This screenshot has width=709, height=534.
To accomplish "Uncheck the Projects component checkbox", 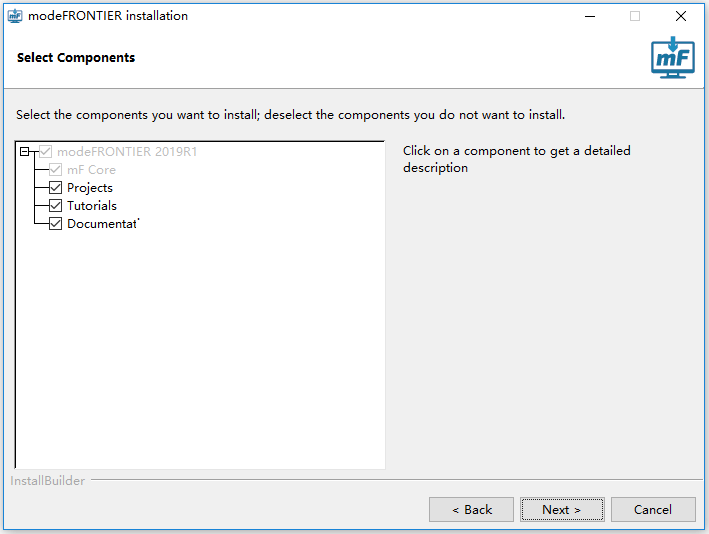I will click(x=55, y=187).
